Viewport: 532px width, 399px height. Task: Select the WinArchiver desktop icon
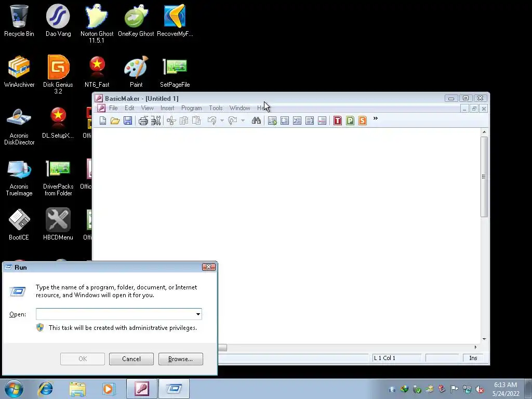(19, 71)
